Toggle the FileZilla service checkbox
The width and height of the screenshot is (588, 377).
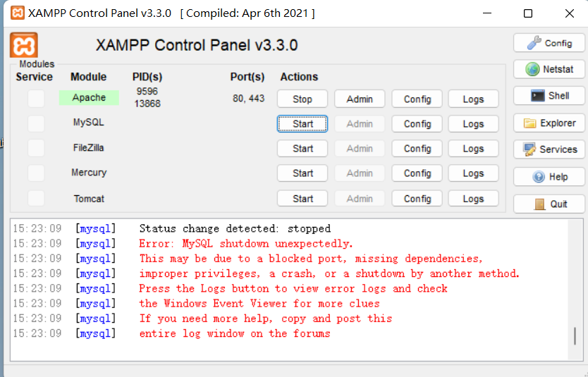[x=37, y=149]
